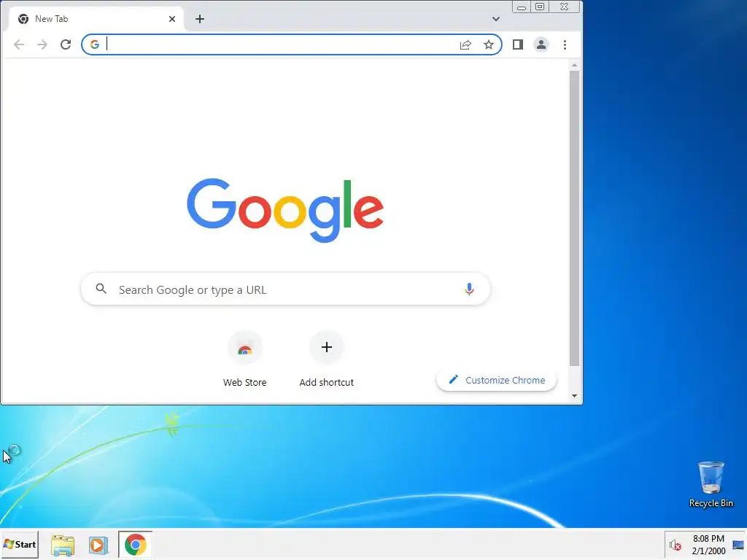Click the Google logo
The width and height of the screenshot is (747, 560).
pos(285,210)
